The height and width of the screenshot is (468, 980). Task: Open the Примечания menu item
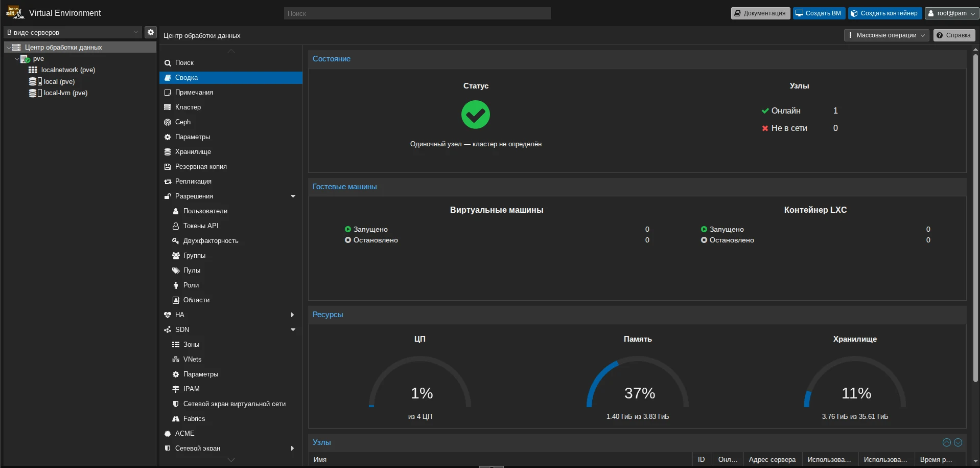tap(231, 93)
